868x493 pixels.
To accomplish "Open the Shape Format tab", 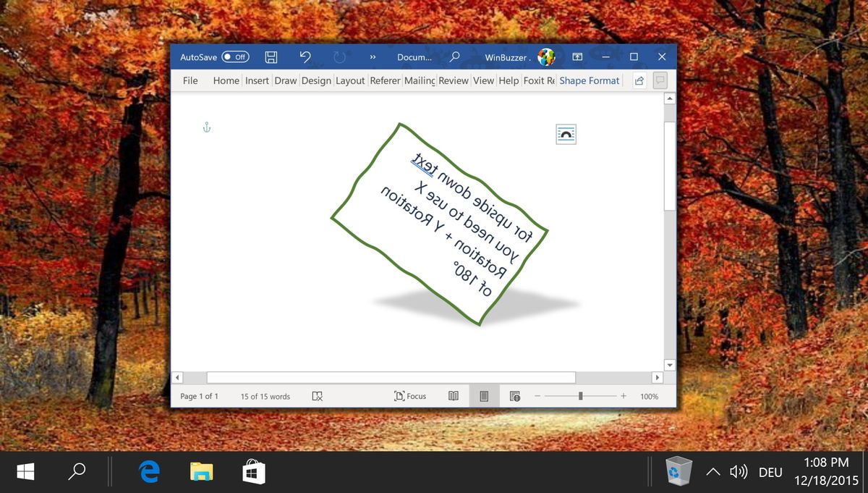I will 589,81.
